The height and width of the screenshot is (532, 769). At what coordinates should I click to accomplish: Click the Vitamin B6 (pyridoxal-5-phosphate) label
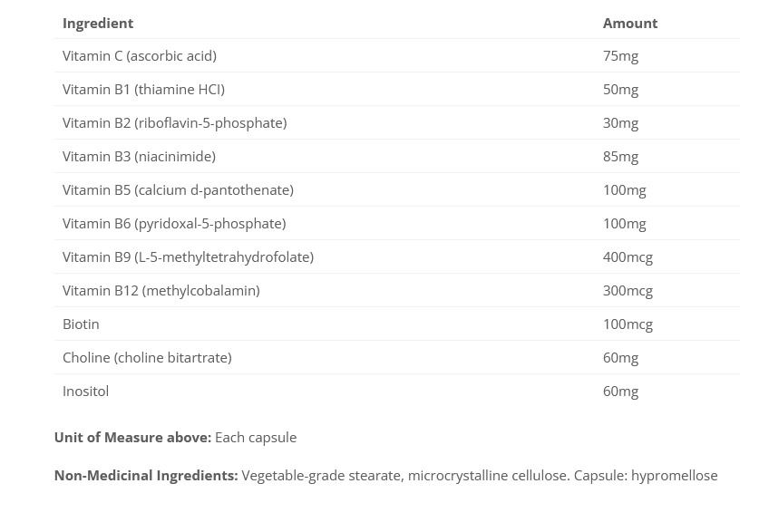(x=174, y=224)
